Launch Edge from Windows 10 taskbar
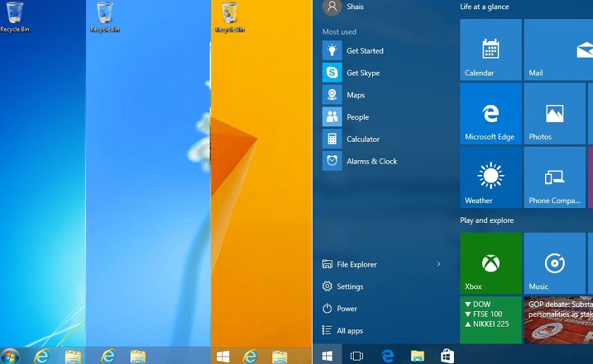The image size is (593, 364). (388, 356)
